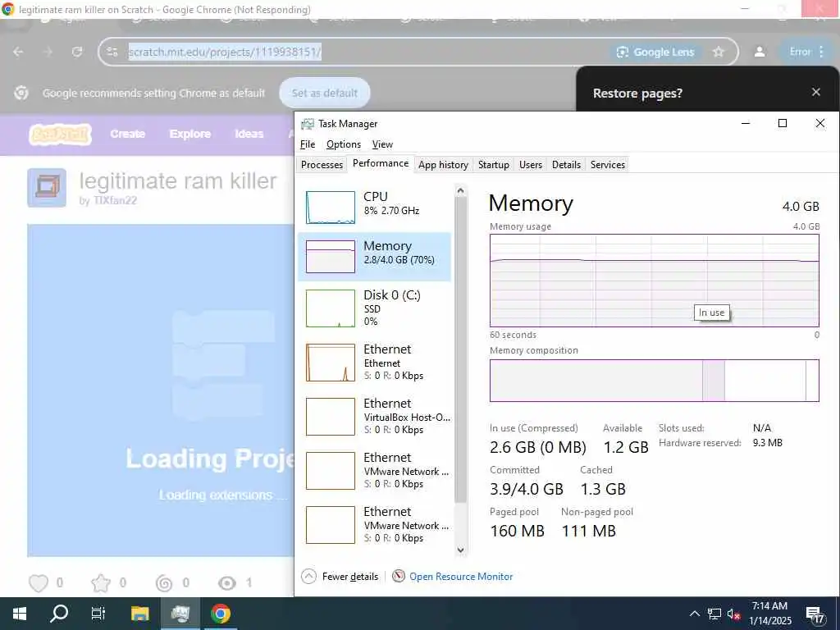Click the muted volume tray icon
840x630 pixels.
[x=733, y=614]
